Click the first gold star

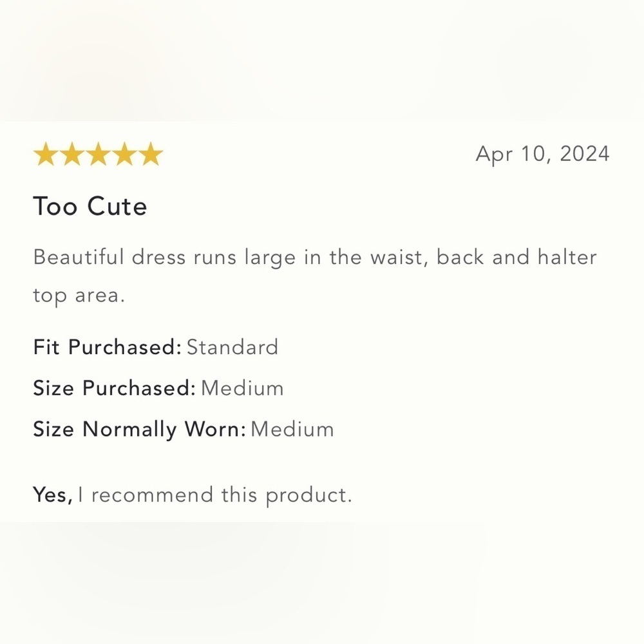[46, 154]
